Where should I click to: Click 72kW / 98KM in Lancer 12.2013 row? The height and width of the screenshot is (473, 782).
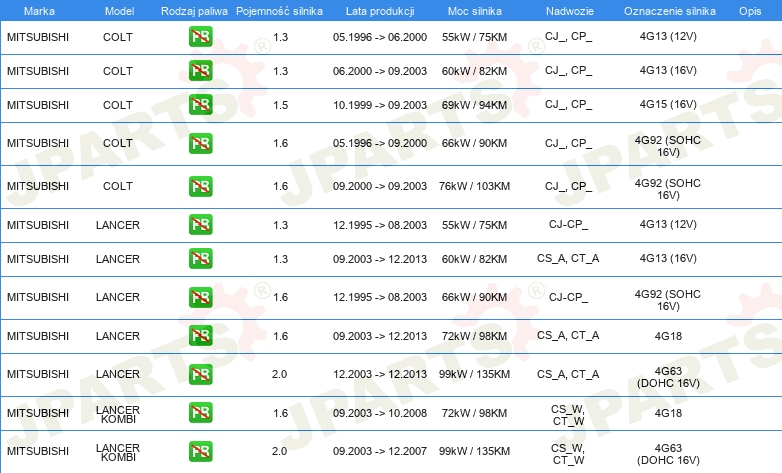(474, 336)
